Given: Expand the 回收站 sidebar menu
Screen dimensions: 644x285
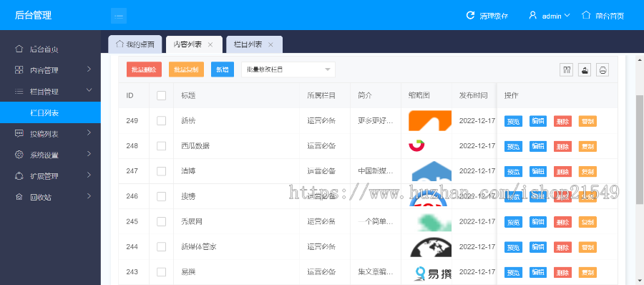Looking at the screenshot, I should [89, 196].
